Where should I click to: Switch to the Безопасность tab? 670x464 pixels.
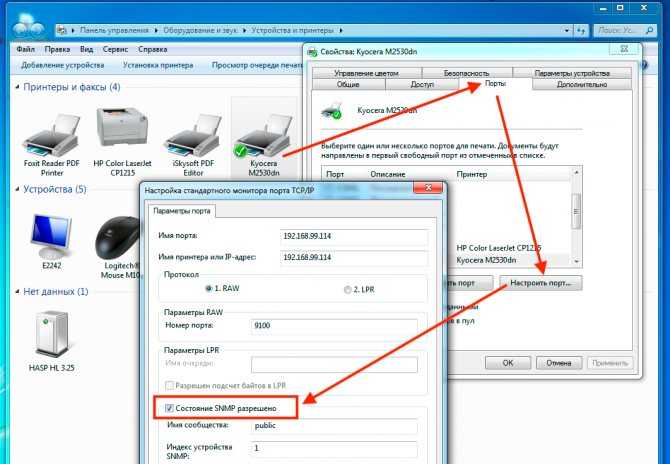467,73
